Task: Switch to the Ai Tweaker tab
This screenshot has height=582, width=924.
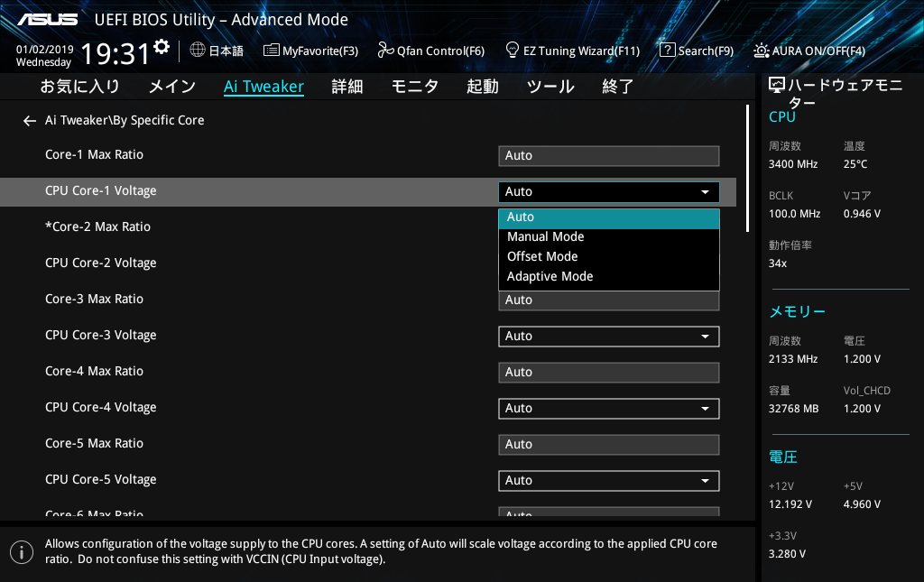Action: tap(263, 87)
